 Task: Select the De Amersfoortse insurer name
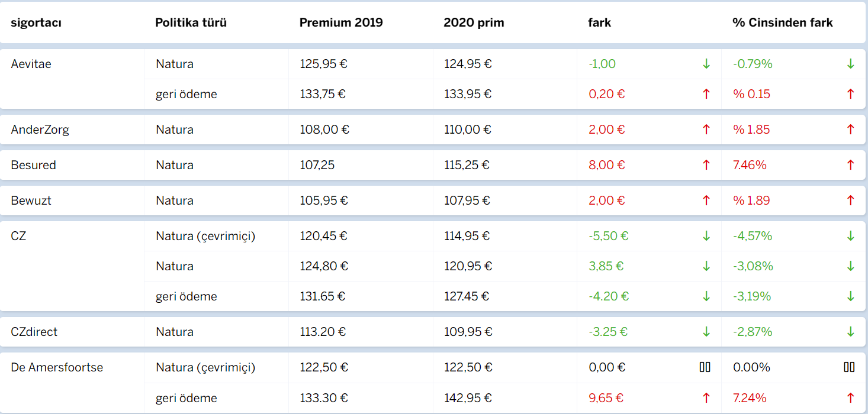pos(57,367)
